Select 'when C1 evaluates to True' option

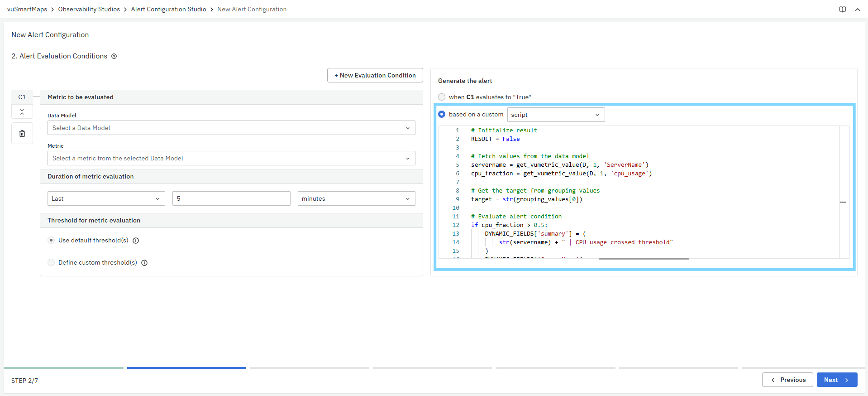coord(442,97)
